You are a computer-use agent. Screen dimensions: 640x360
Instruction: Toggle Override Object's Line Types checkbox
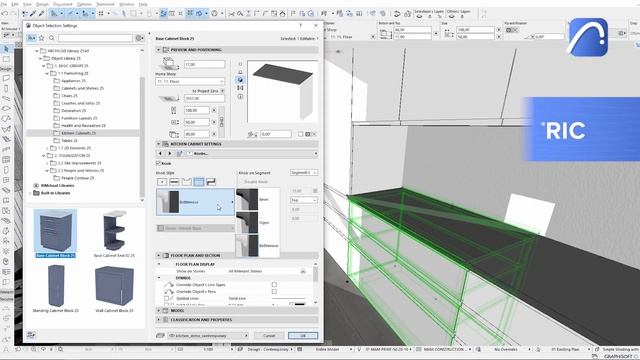click(274, 284)
